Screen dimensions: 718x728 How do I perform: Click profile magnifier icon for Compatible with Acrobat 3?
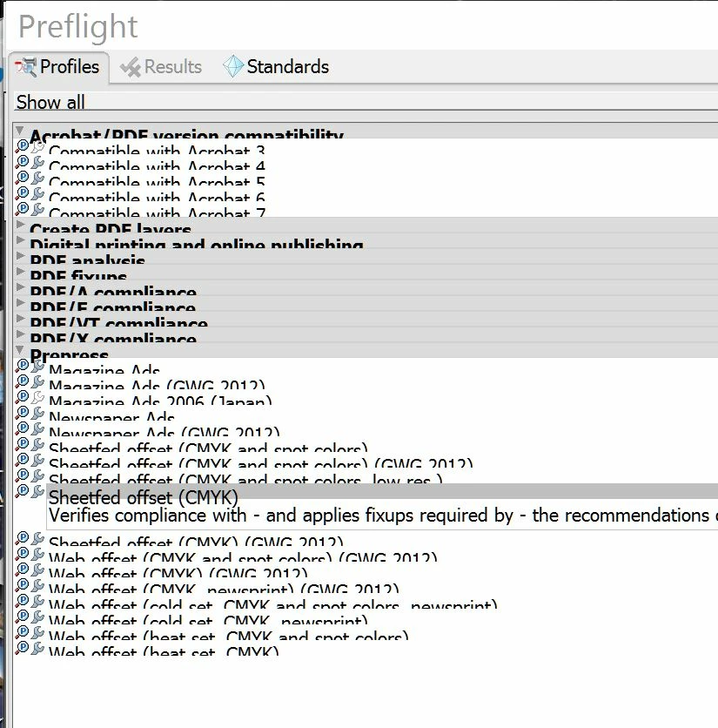pos(22,146)
